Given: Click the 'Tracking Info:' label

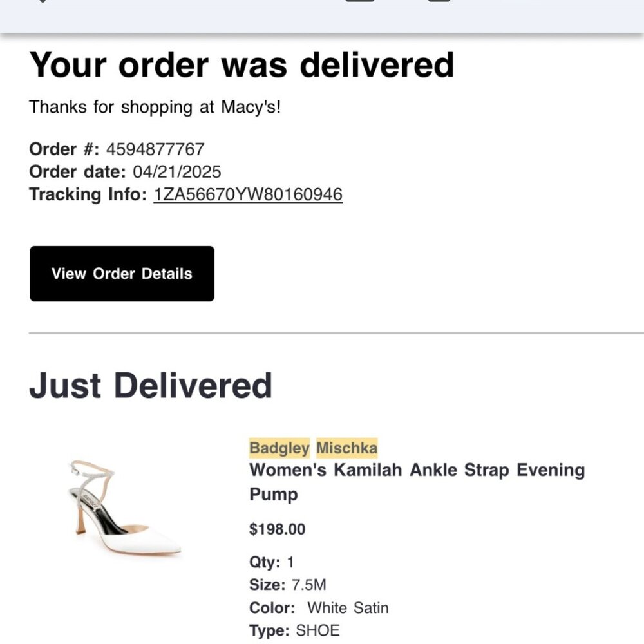Looking at the screenshot, I should tap(88, 194).
